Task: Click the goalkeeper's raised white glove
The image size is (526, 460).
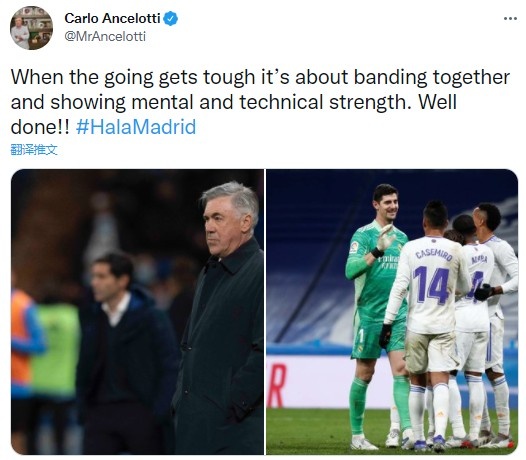Action: (385, 238)
